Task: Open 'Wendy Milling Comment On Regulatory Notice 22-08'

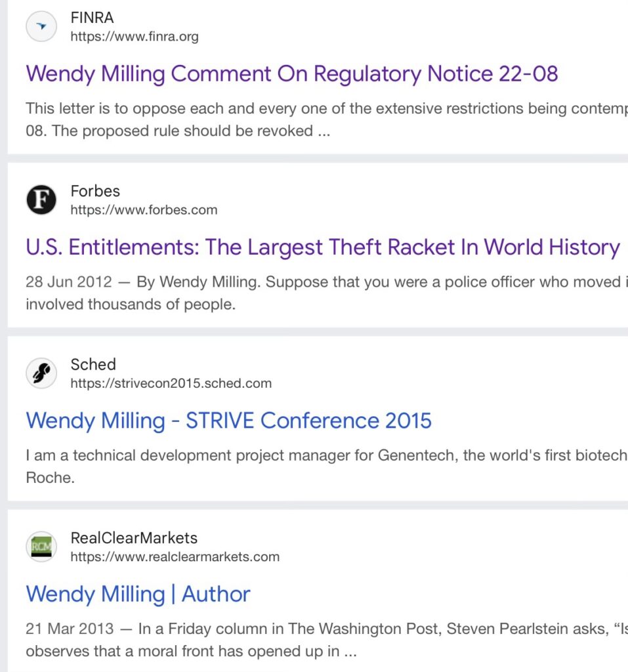Action: [291, 73]
